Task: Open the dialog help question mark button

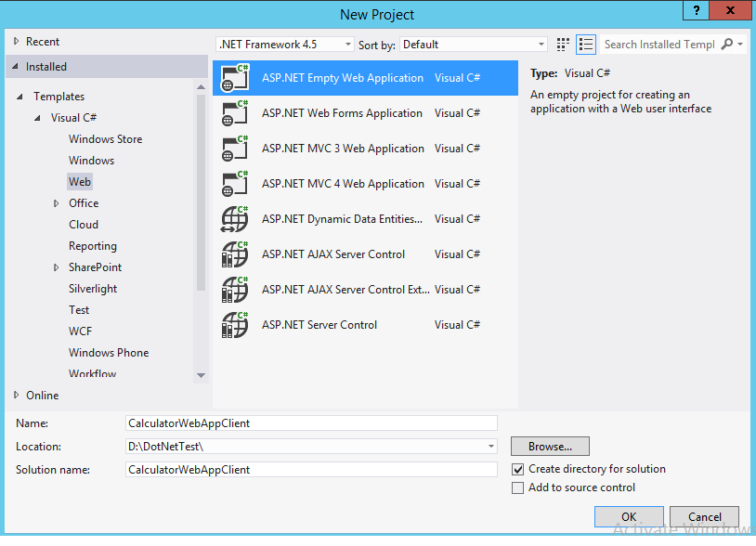Action: pos(696,10)
